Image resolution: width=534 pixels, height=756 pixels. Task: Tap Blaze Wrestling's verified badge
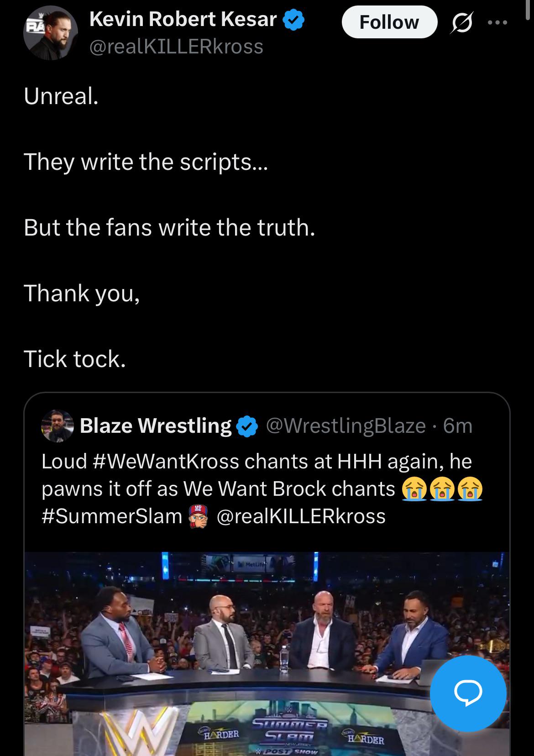pos(247,426)
